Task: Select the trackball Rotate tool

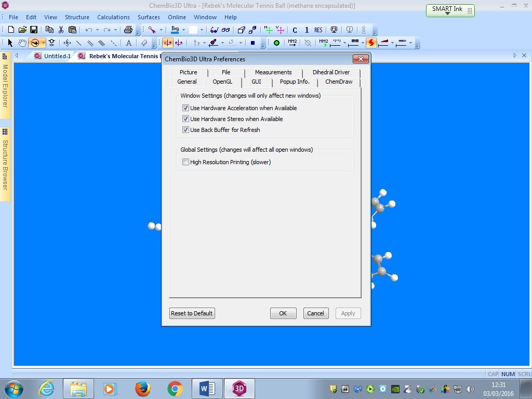Action: pos(35,43)
